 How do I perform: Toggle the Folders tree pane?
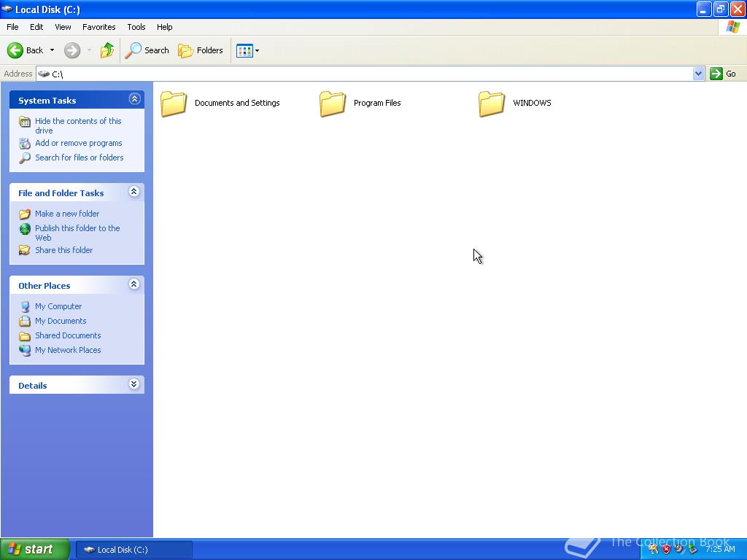point(201,50)
